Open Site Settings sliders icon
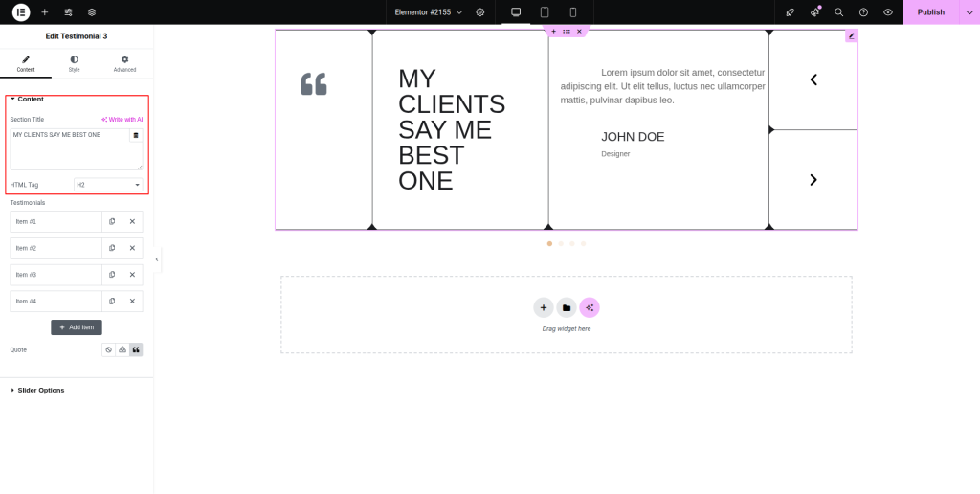 [68, 11]
